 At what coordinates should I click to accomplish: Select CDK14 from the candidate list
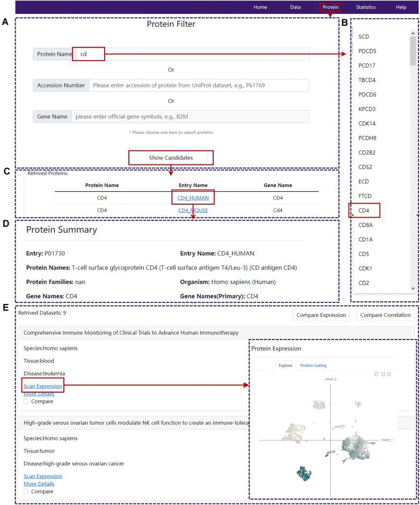click(x=367, y=124)
